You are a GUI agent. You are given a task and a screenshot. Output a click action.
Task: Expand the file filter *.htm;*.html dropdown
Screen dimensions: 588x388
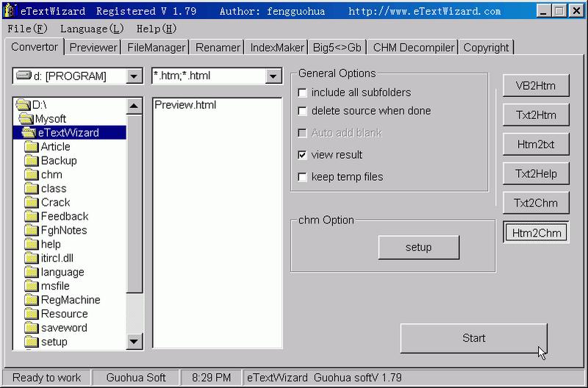click(273, 76)
